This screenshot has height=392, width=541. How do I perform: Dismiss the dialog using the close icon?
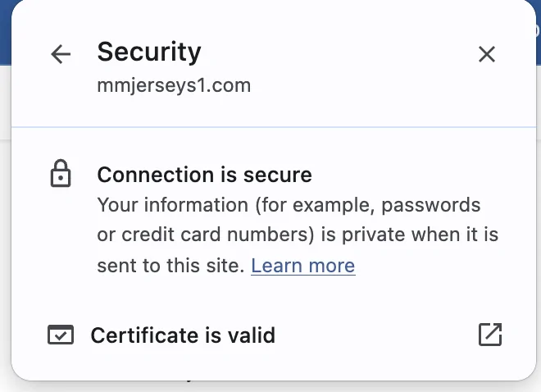pos(487,54)
